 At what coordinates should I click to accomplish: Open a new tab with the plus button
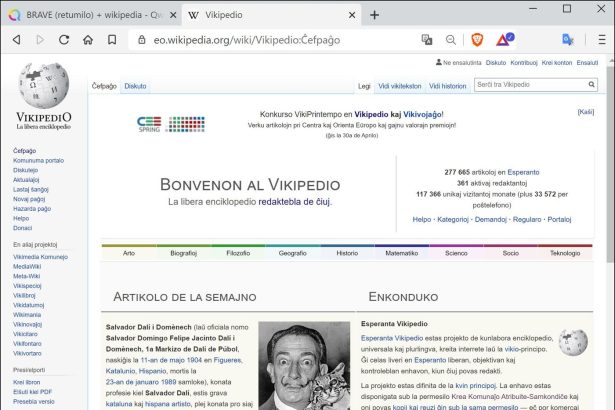tap(374, 15)
